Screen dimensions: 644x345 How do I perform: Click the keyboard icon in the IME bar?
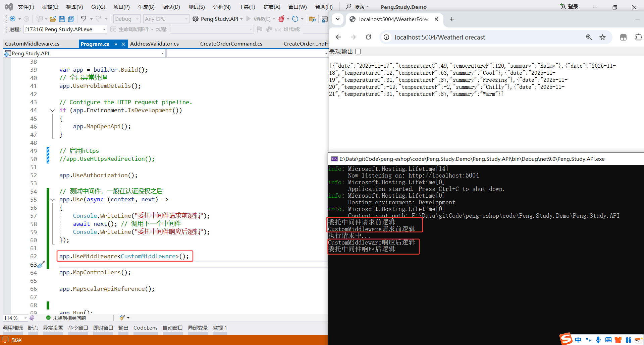click(x=608, y=340)
